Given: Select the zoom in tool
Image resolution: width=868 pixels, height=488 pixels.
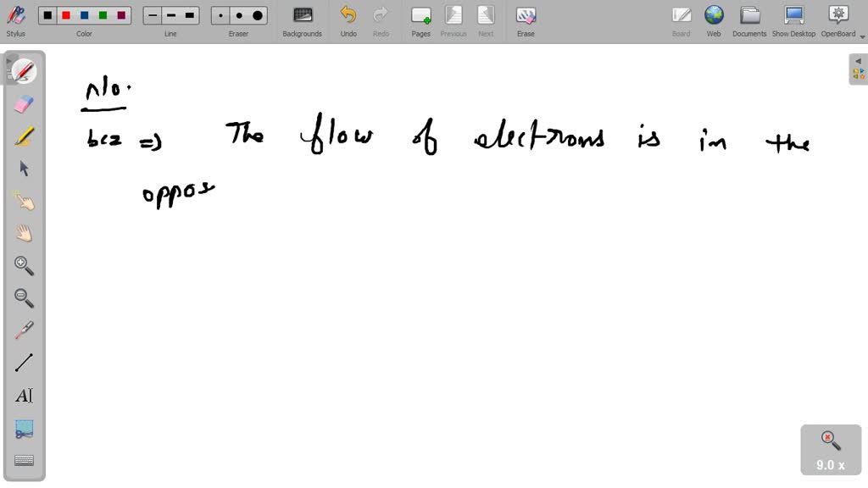Looking at the screenshot, I should (x=24, y=265).
